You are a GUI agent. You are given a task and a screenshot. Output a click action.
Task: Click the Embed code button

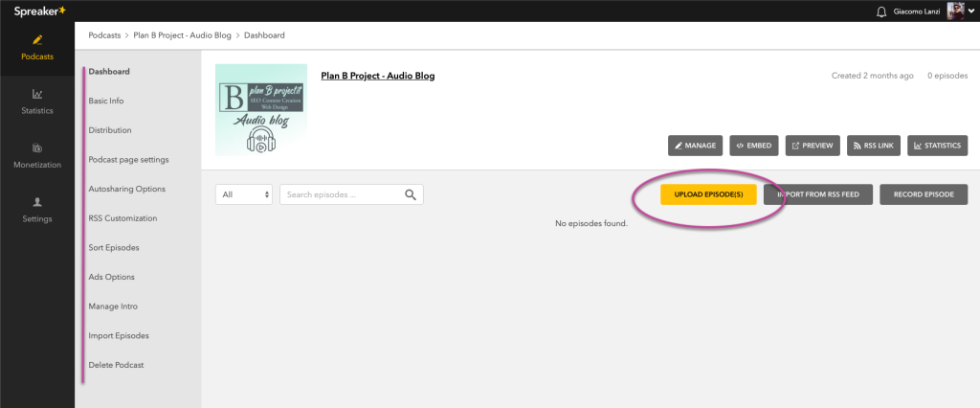754,146
